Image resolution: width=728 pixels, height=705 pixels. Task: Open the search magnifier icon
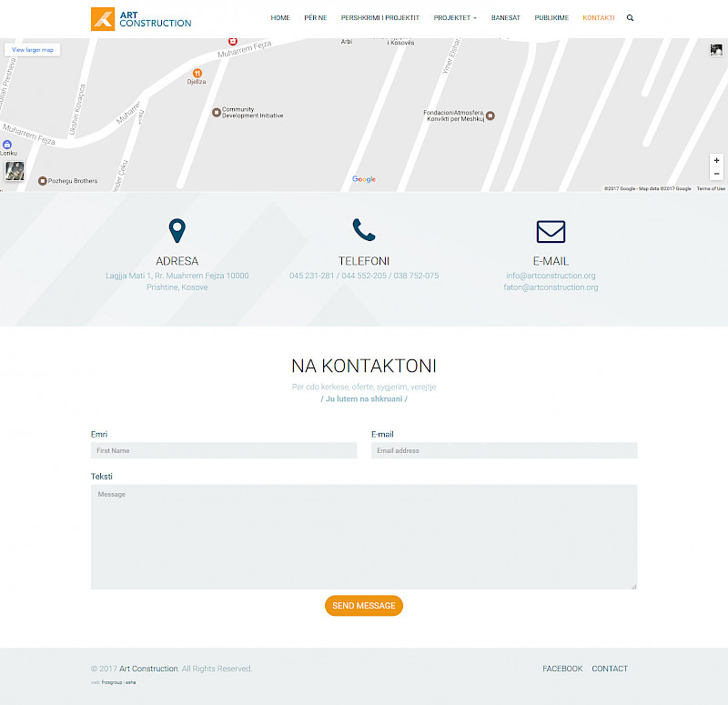point(630,17)
